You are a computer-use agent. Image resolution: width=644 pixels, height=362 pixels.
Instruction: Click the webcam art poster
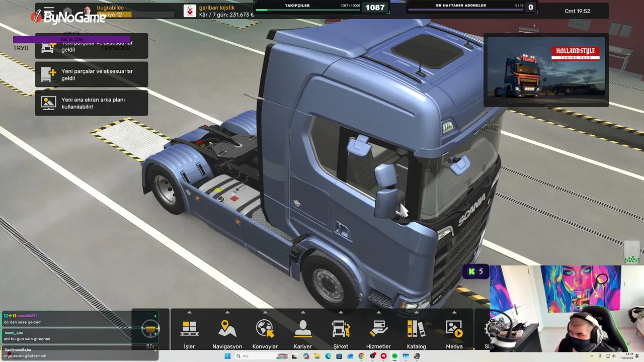tap(581, 289)
